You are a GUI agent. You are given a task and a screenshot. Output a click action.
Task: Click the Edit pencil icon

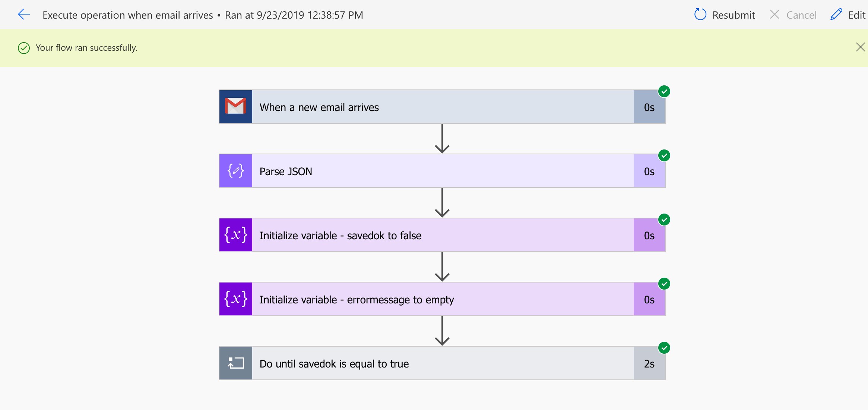pyautogui.click(x=836, y=15)
